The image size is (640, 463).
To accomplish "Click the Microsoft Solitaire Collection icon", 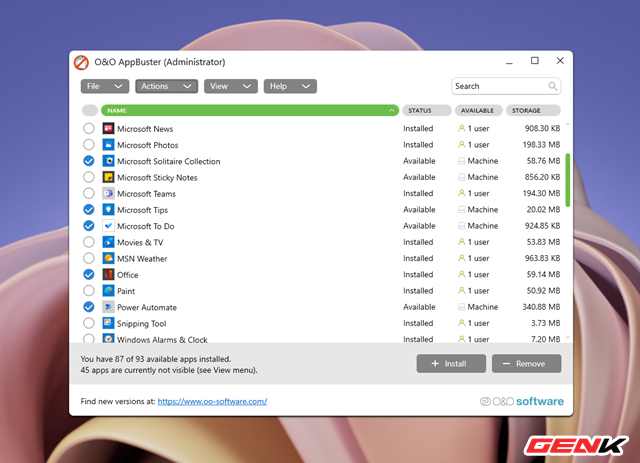I will coord(108,161).
